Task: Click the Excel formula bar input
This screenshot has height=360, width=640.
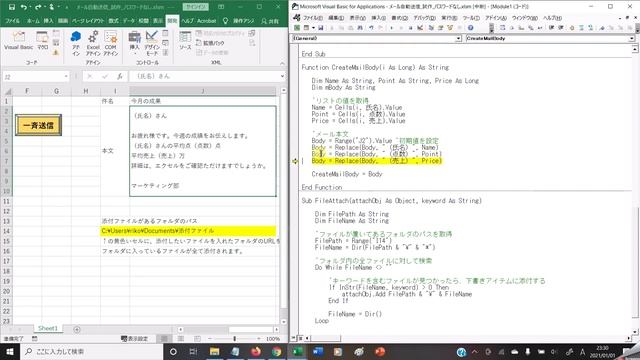Action: (x=205, y=76)
